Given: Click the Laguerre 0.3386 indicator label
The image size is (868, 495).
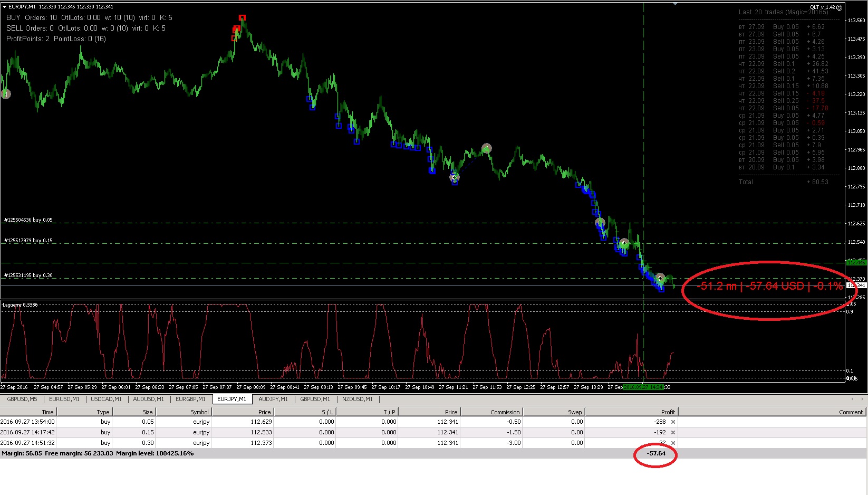Looking at the screenshot, I should pyautogui.click(x=20, y=305).
